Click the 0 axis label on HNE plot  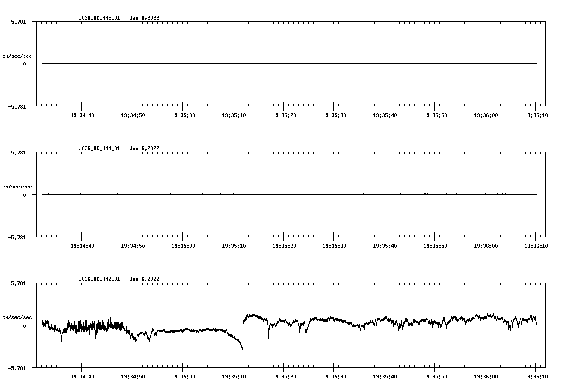click(25, 64)
